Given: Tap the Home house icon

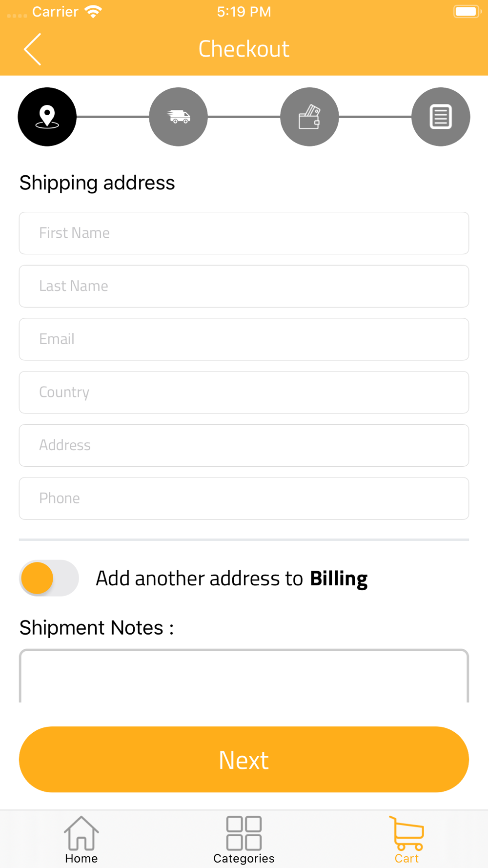Looking at the screenshot, I should (81, 833).
